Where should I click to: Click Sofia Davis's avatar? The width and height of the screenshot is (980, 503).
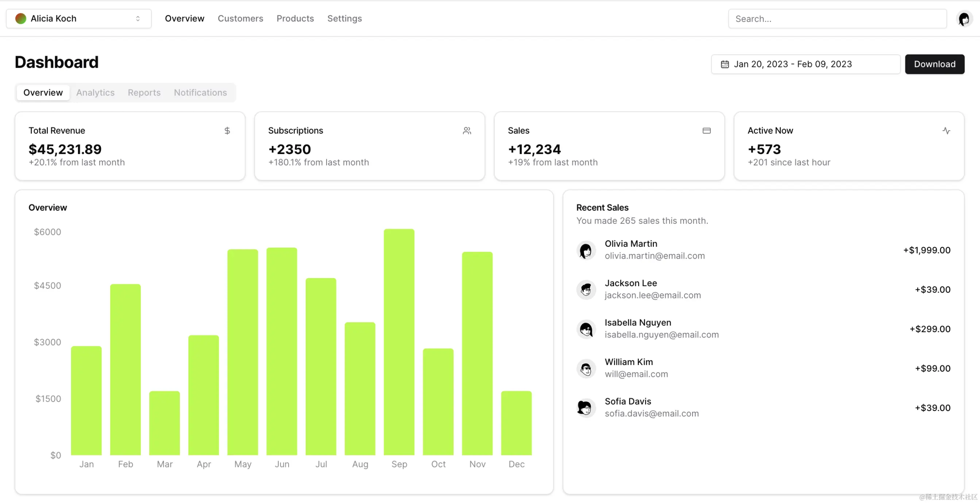(586, 408)
